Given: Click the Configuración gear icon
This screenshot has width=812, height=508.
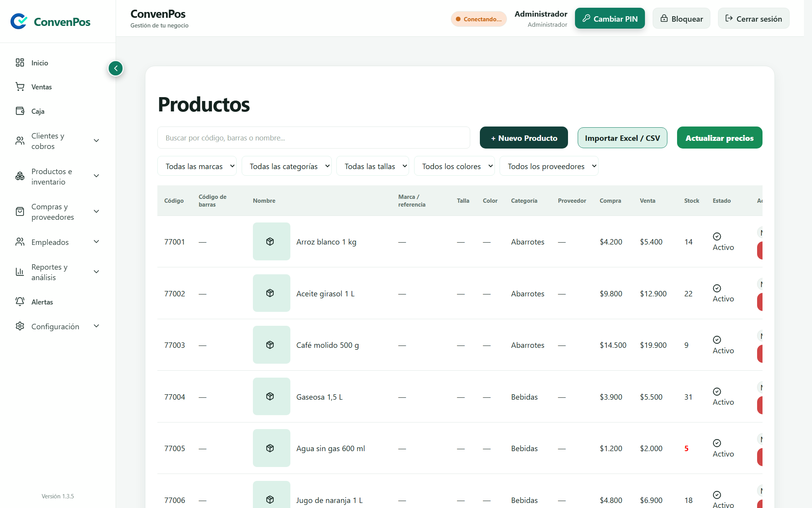Looking at the screenshot, I should coord(20,326).
